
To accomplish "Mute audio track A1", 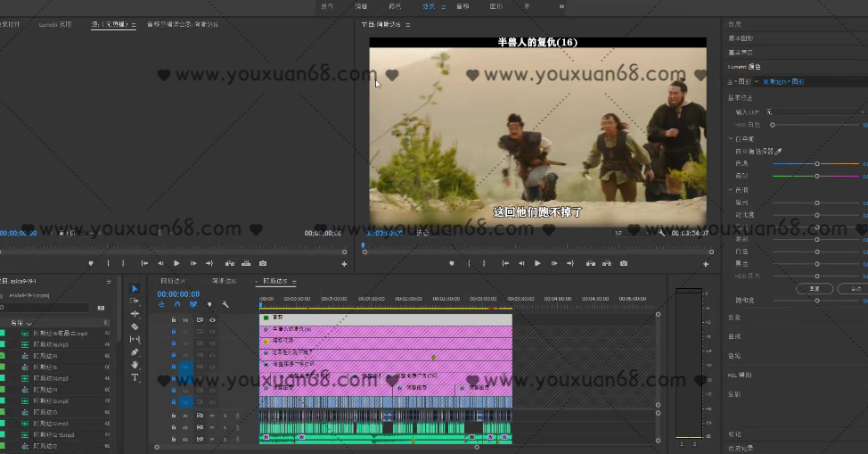I will [213, 416].
